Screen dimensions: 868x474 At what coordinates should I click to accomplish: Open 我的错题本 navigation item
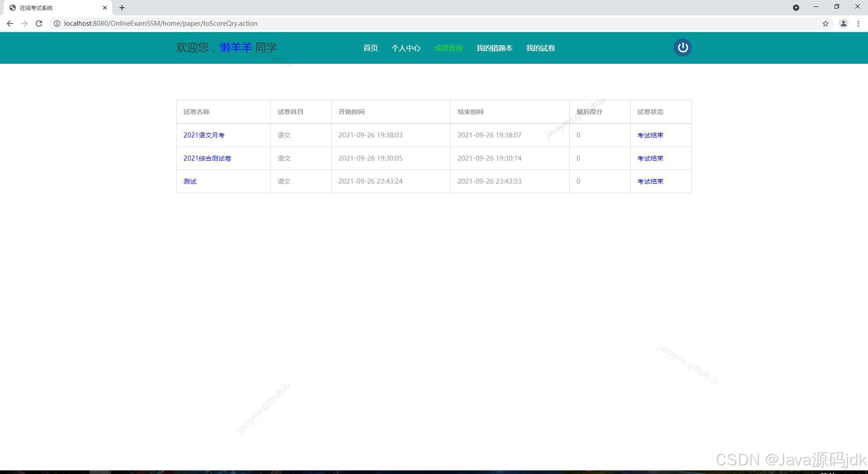[x=494, y=48]
